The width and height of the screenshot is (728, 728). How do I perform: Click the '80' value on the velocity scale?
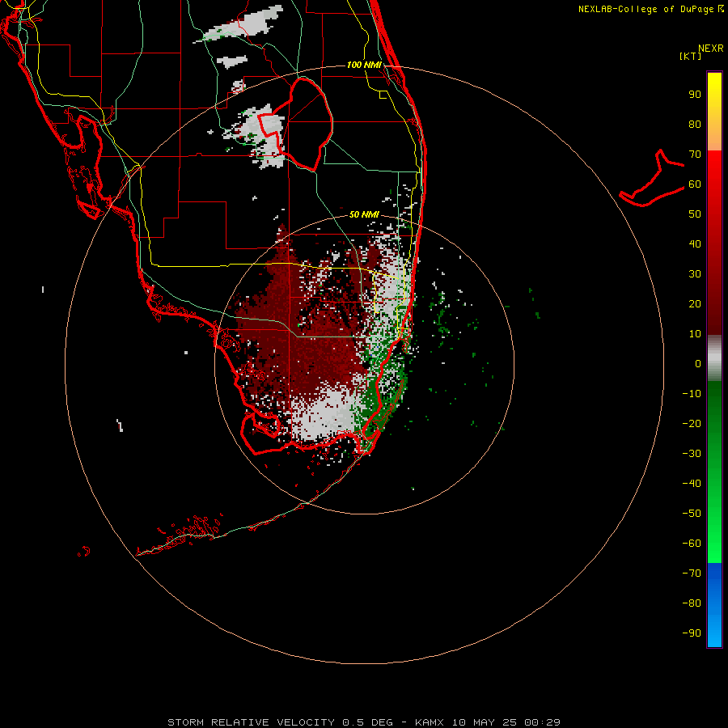[x=695, y=125]
